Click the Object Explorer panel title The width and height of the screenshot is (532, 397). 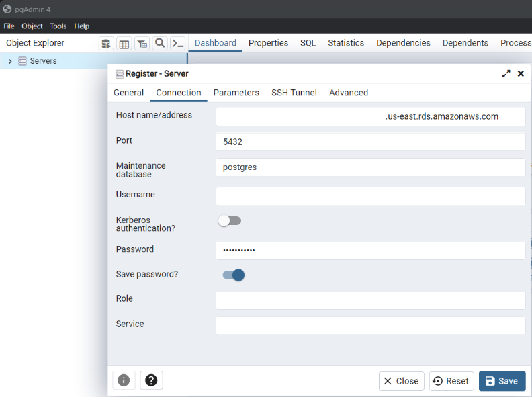36,43
